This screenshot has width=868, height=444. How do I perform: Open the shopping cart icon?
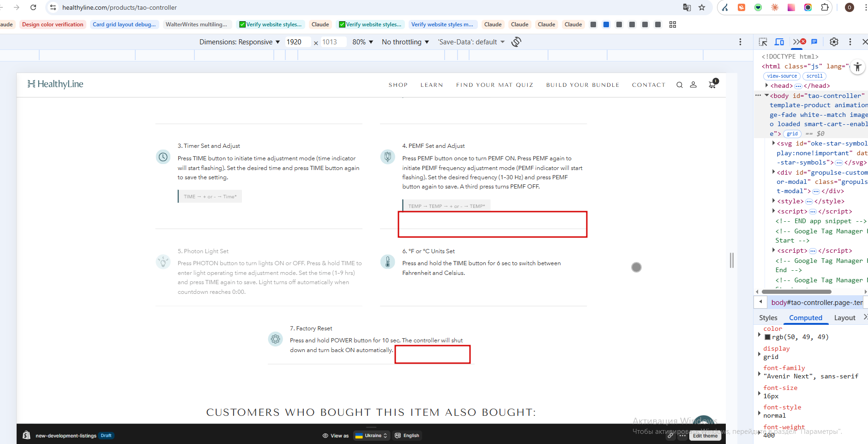click(x=712, y=84)
